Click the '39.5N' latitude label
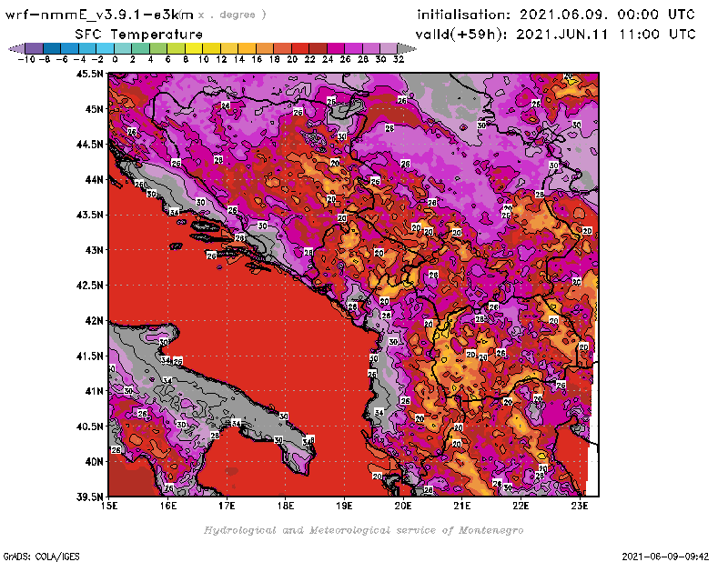 89,497
